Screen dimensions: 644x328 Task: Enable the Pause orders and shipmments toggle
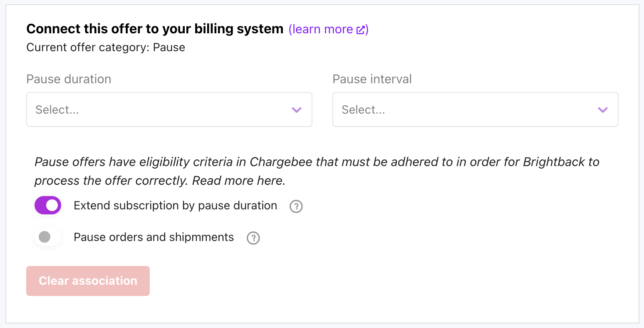(x=48, y=237)
